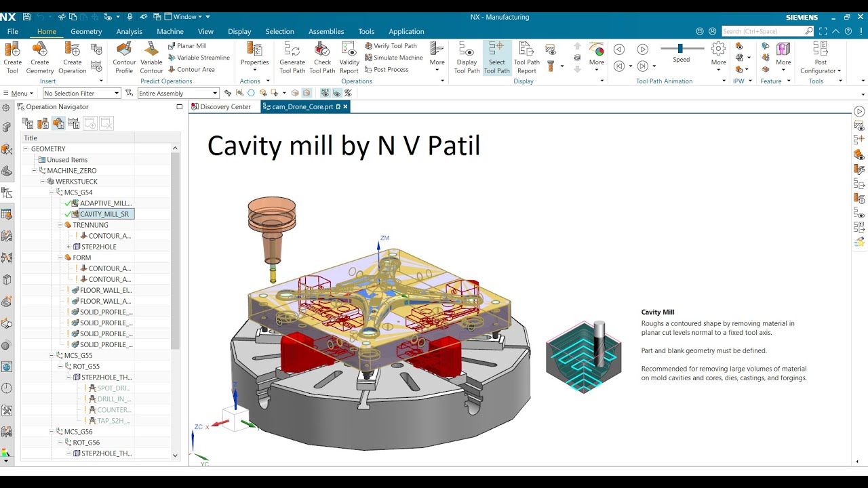Click the Create Tool icon

[12, 57]
